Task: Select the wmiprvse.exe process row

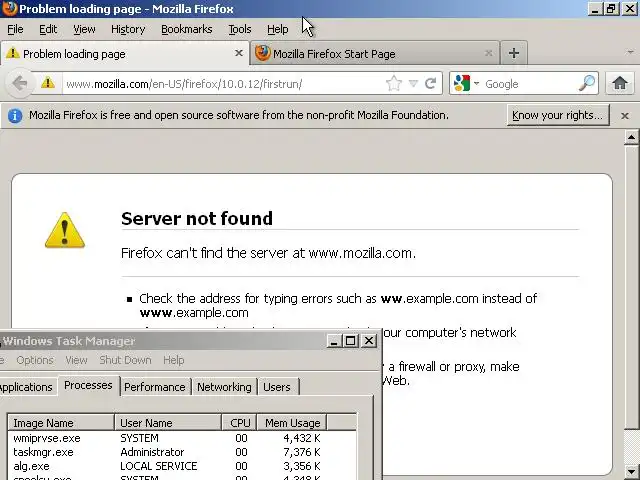Action: [182, 438]
